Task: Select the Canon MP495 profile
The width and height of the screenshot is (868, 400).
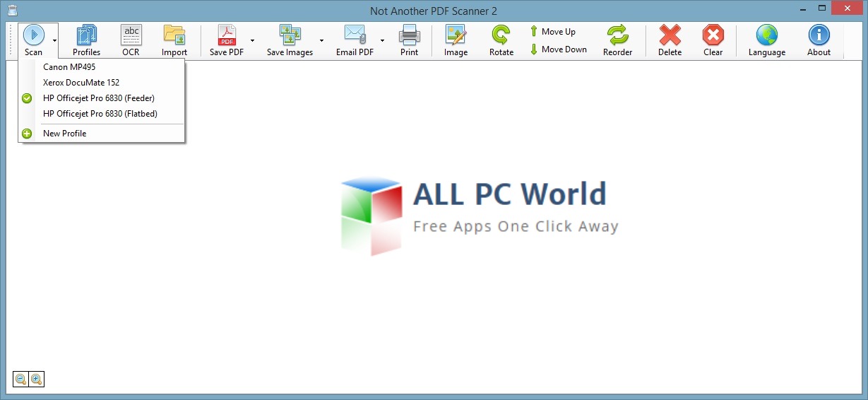Action: tap(102, 67)
